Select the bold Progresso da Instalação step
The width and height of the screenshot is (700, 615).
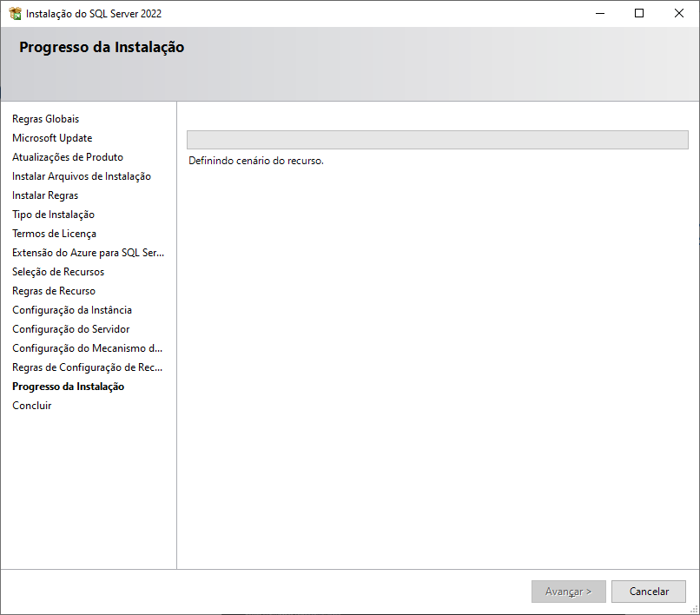68,387
